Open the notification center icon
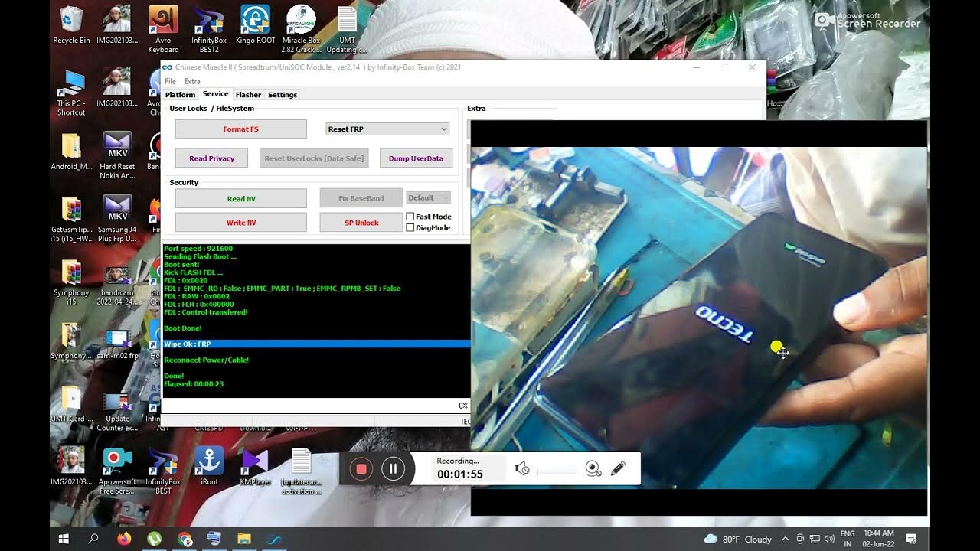 911,539
